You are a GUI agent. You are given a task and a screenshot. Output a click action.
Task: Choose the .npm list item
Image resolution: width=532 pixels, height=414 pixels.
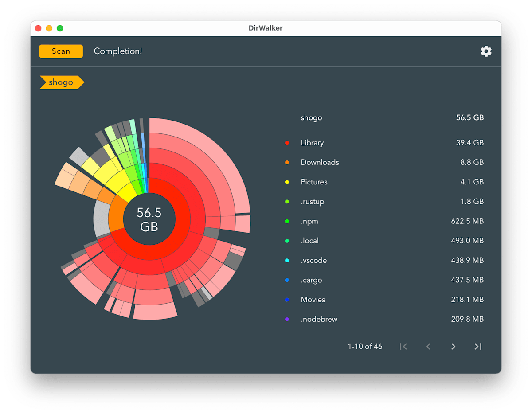pos(384,221)
